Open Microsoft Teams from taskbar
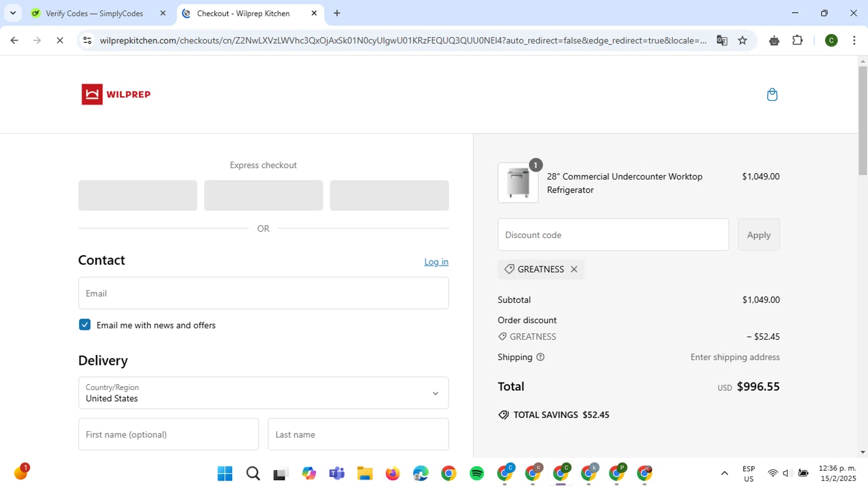 coord(337,474)
